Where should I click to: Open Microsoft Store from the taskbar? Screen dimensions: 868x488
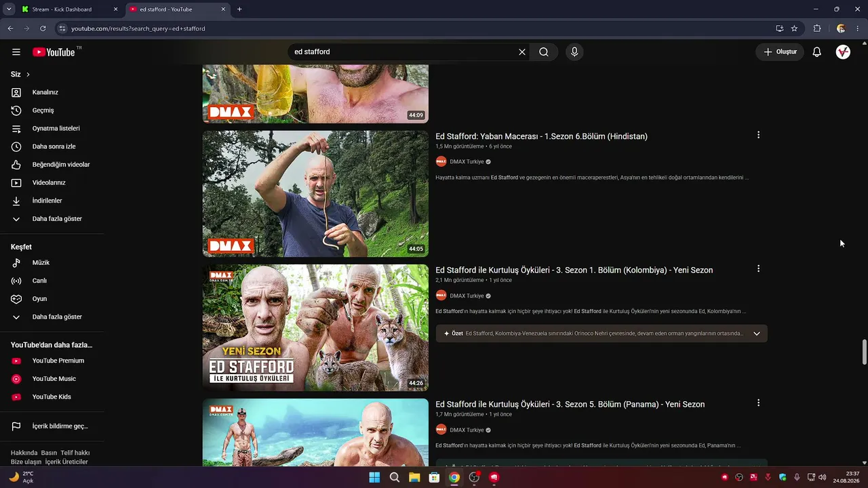coord(434,477)
